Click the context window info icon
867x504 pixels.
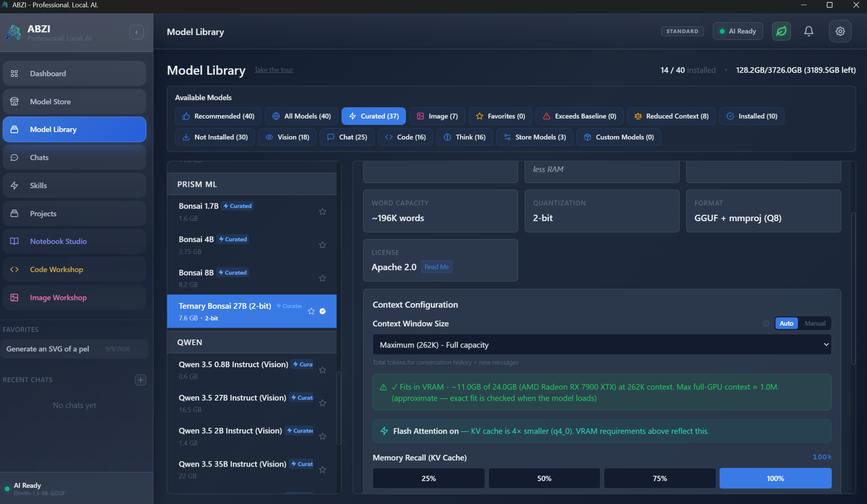pos(766,324)
